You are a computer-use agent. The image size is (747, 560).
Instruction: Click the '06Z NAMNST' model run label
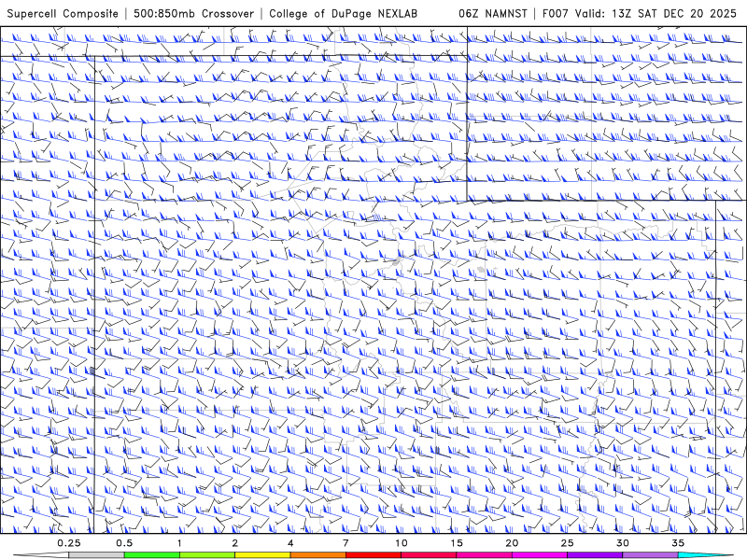tap(493, 13)
